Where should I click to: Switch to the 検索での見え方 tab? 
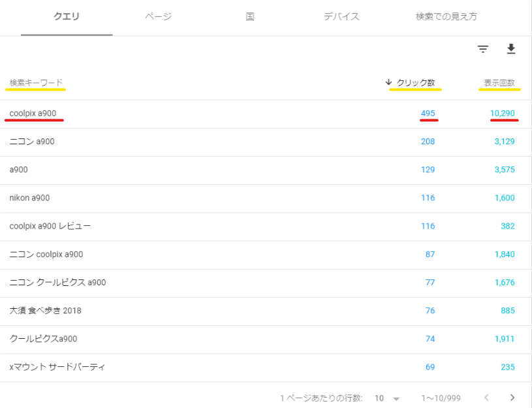446,16
